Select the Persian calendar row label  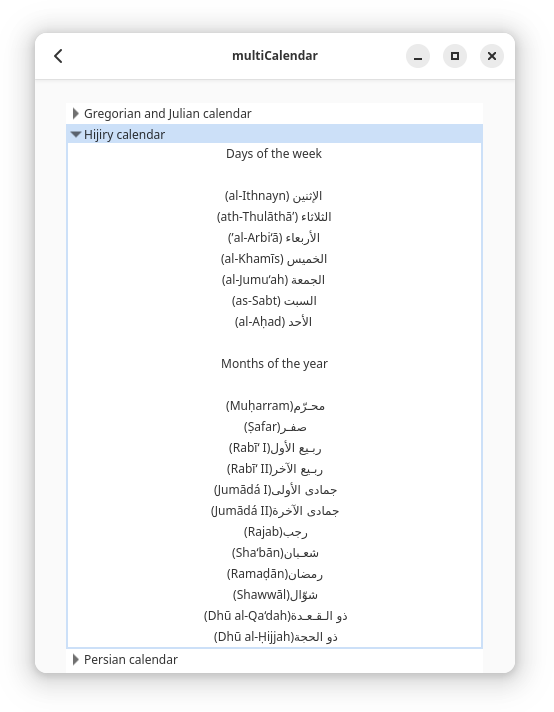[x=131, y=659]
